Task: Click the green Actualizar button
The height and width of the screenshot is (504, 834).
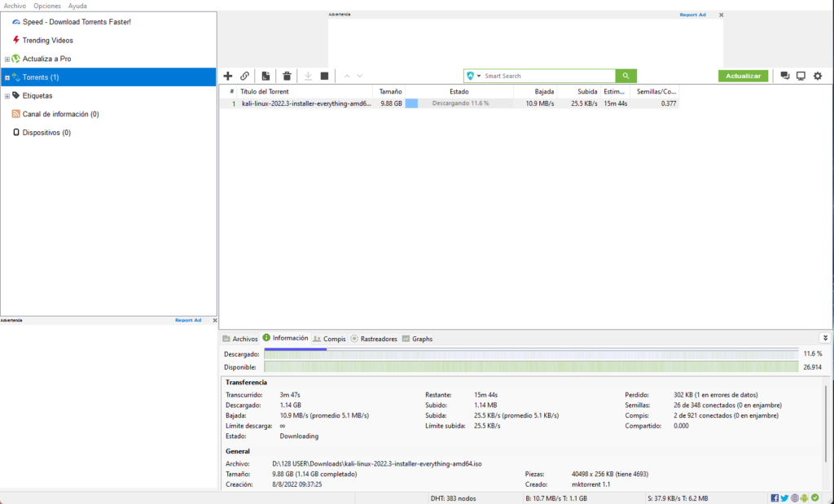Action: [x=743, y=76]
